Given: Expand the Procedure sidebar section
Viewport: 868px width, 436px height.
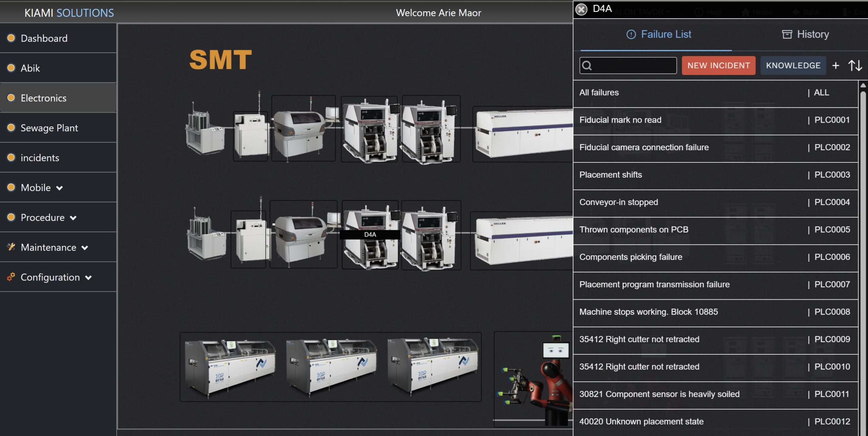Looking at the screenshot, I should point(73,217).
